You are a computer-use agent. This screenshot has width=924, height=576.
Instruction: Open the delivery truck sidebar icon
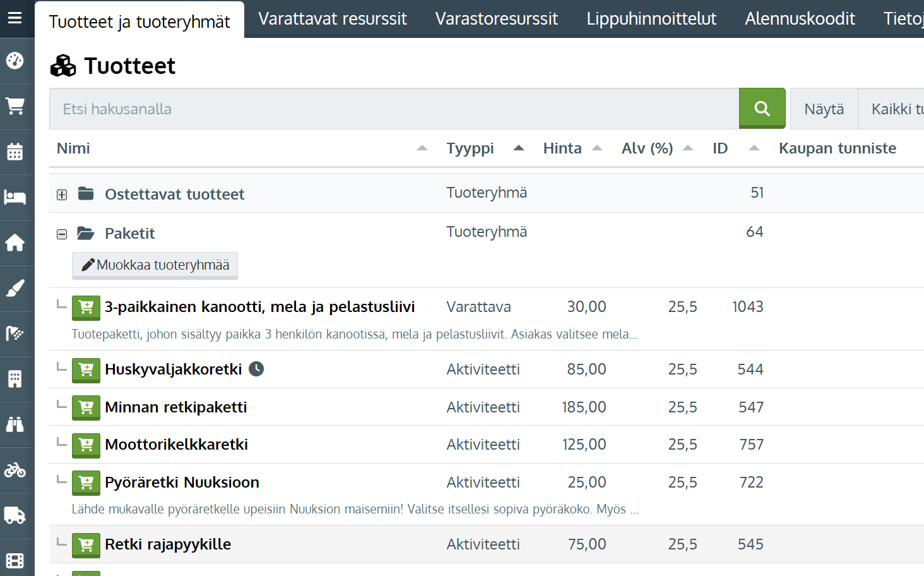click(15, 515)
